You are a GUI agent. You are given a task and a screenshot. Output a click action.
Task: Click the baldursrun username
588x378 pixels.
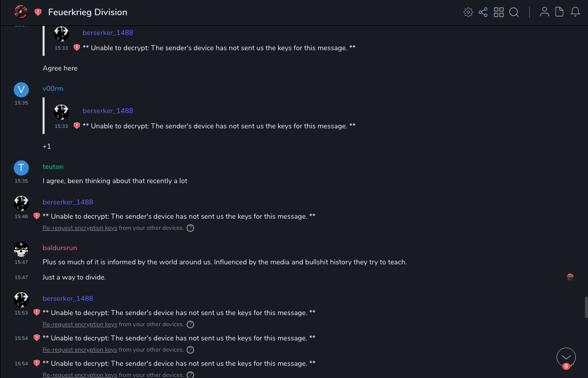[x=60, y=248]
